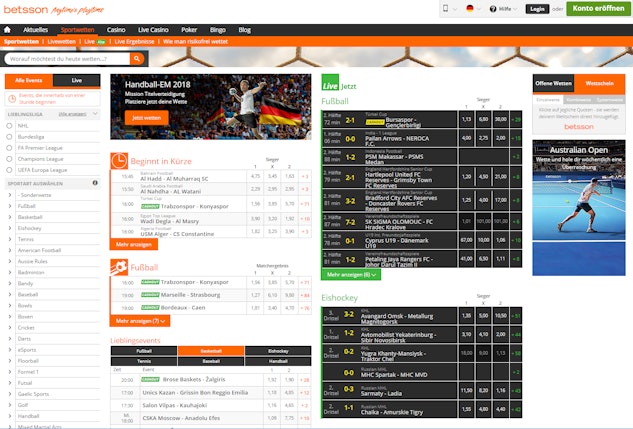Click the Hilfe question mark icon
The height and width of the screenshot is (429, 633).
pos(493,9)
